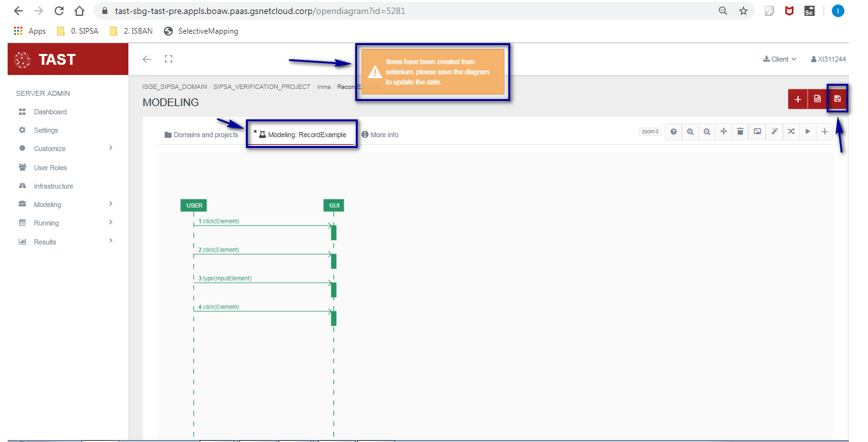Click the trash icon in diagram toolbar
Screen dimensions: 868x442
coord(740,132)
